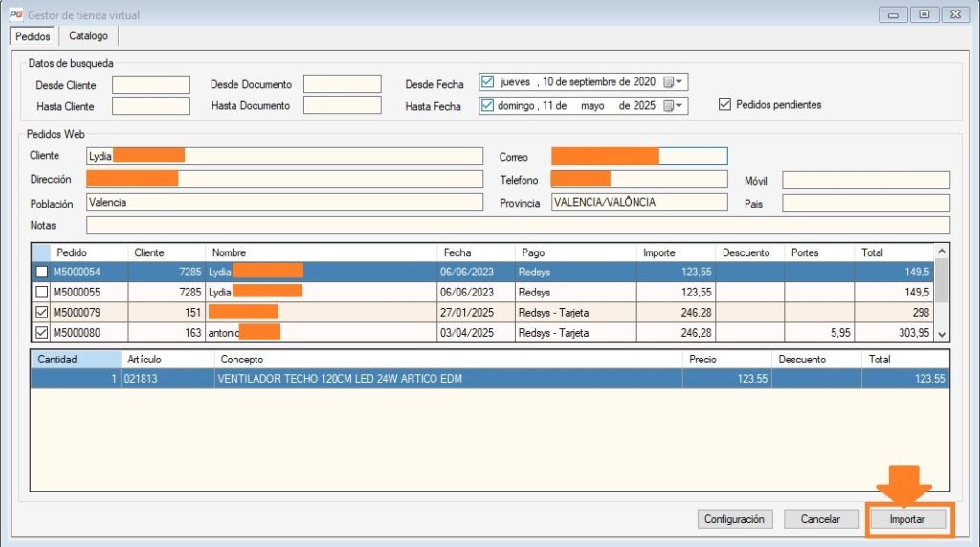Image resolution: width=980 pixels, height=547 pixels.
Task: Open the Catalogo tab
Action: pyautogui.click(x=88, y=36)
